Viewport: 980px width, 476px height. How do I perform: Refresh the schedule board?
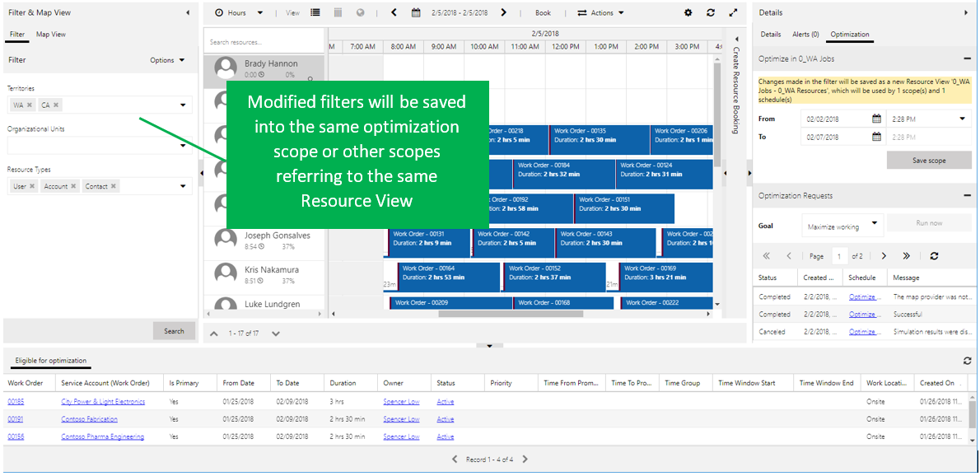click(x=710, y=12)
